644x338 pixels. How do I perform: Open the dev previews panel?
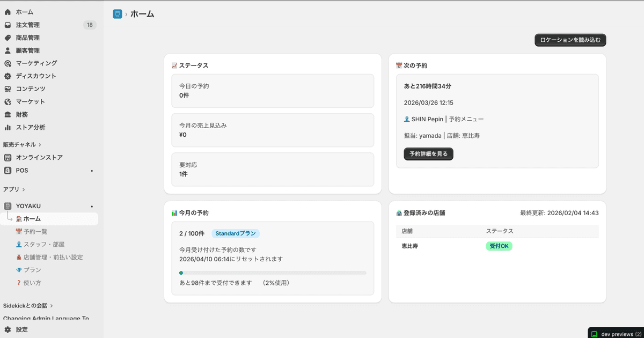616,334
